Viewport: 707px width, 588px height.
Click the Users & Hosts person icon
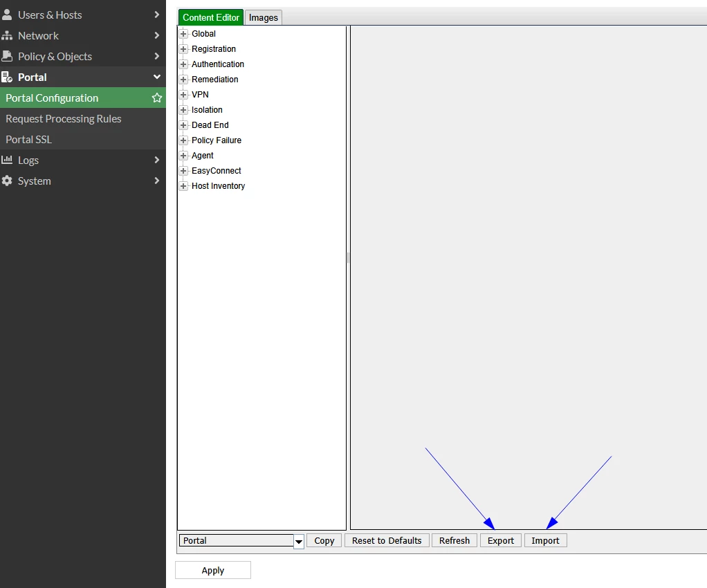pyautogui.click(x=7, y=15)
